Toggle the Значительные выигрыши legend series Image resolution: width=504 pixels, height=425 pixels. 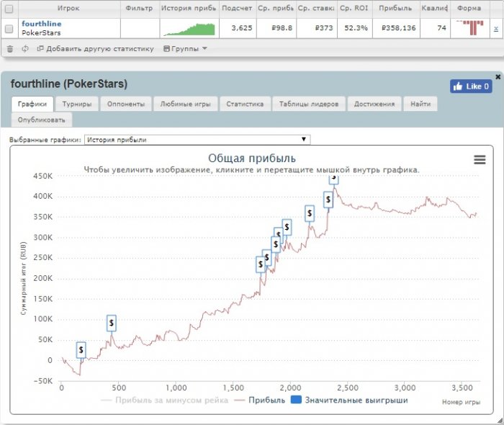click(349, 401)
